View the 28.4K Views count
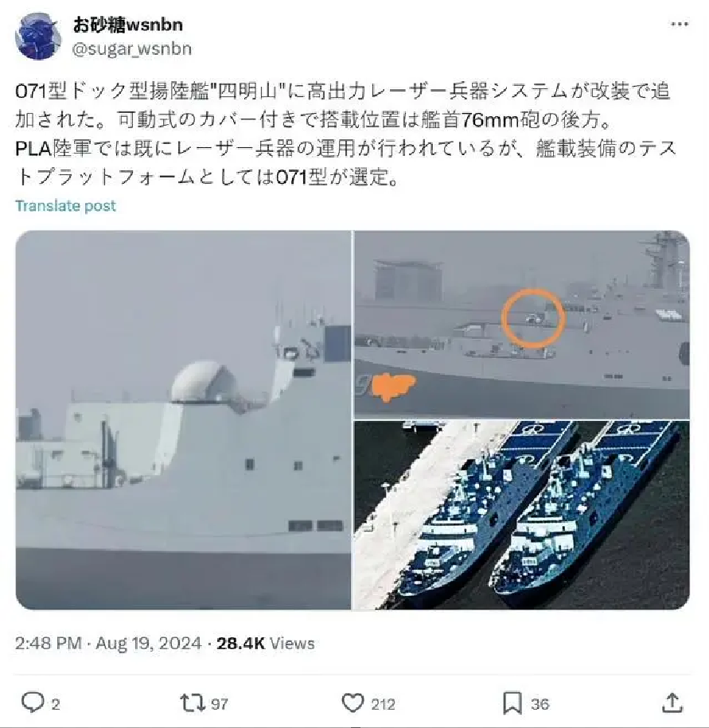The height and width of the screenshot is (728, 709). click(x=266, y=644)
